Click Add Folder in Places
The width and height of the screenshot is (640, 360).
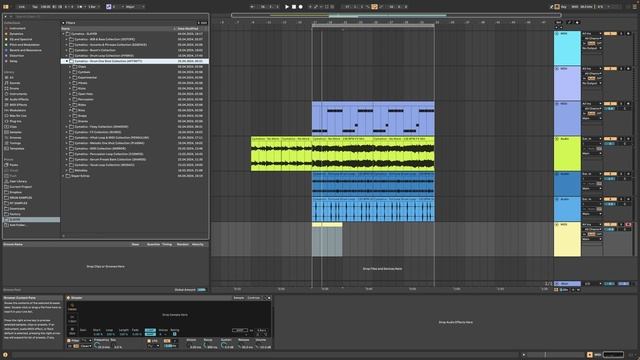pos(18,225)
